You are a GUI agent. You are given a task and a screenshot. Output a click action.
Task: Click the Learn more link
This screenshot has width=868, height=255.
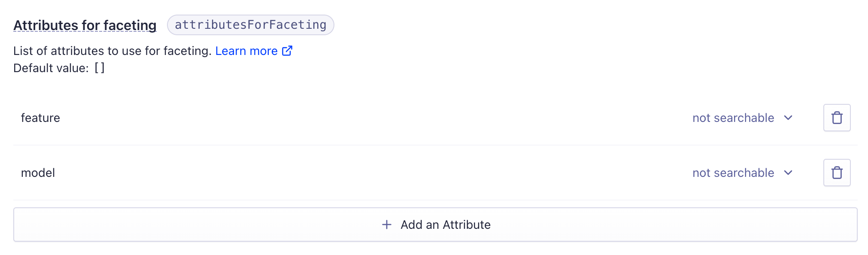pos(246,50)
